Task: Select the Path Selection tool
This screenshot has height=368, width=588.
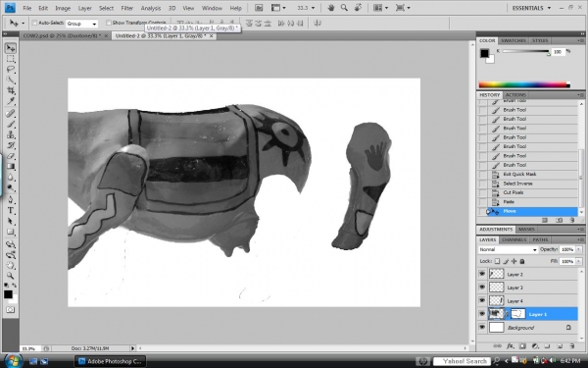Action: click(x=11, y=221)
